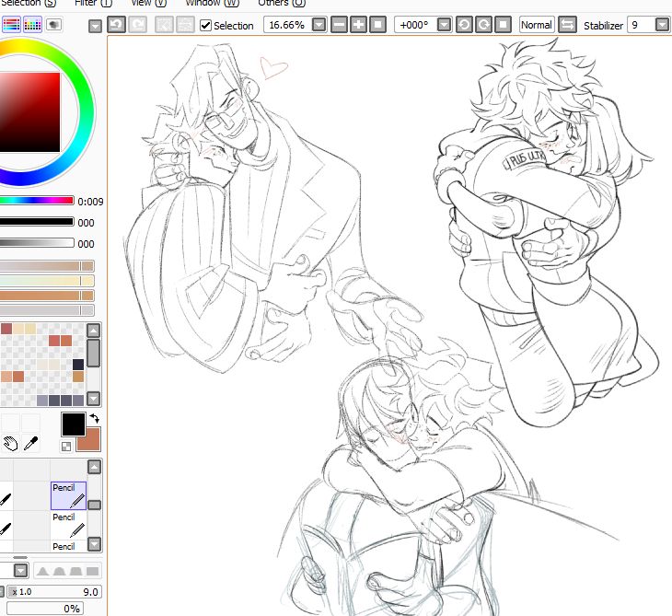Toggle the transparent color icon
Viewport: 672px width, 616px height.
click(x=66, y=447)
